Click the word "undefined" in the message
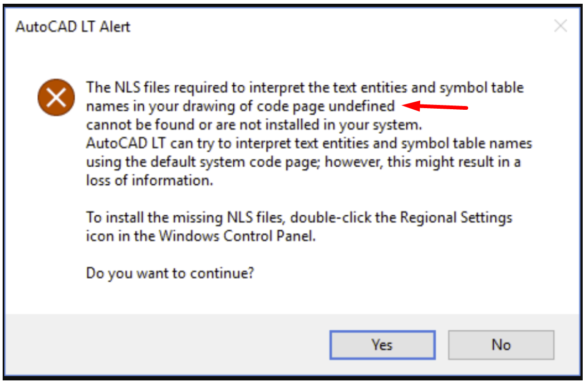 361,106
